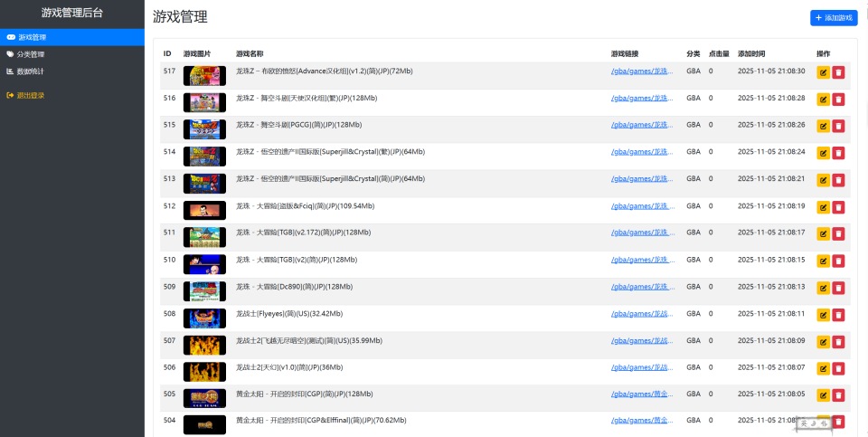Delete game ID 507 using the trash icon

(x=838, y=343)
